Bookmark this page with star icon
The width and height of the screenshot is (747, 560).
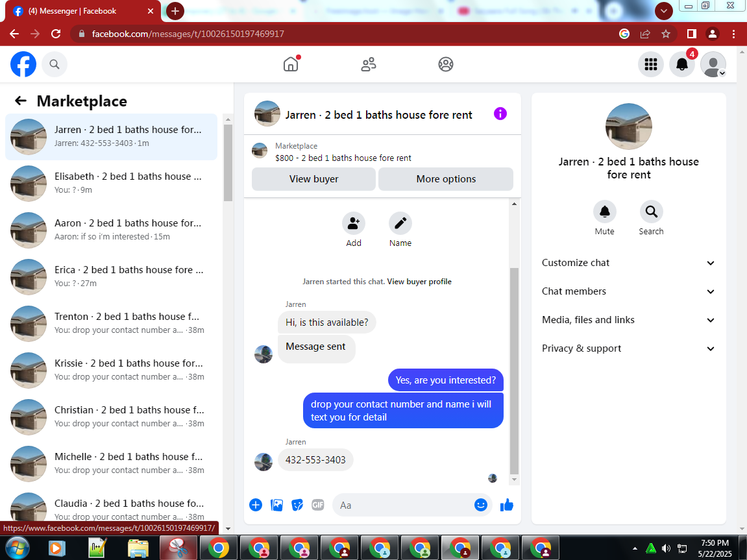pyautogui.click(x=666, y=34)
